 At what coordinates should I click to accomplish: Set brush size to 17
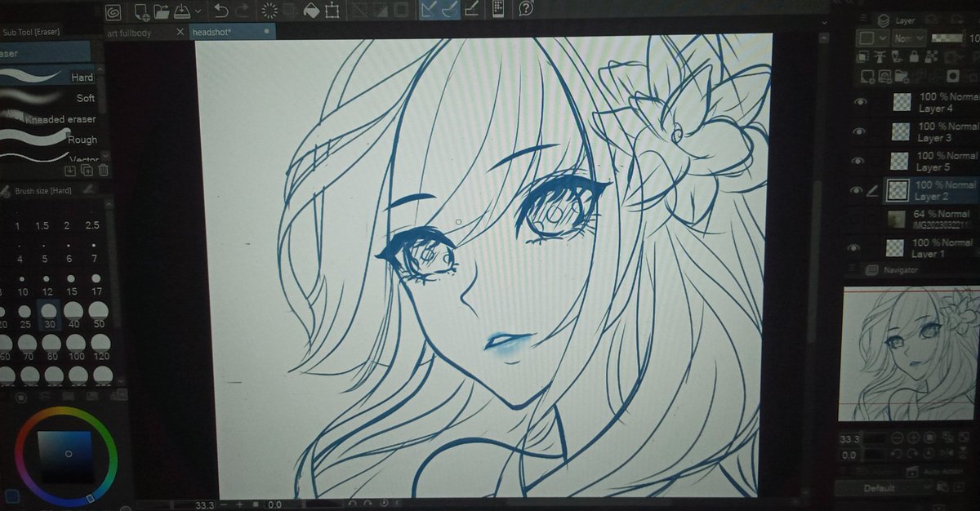[96, 285]
